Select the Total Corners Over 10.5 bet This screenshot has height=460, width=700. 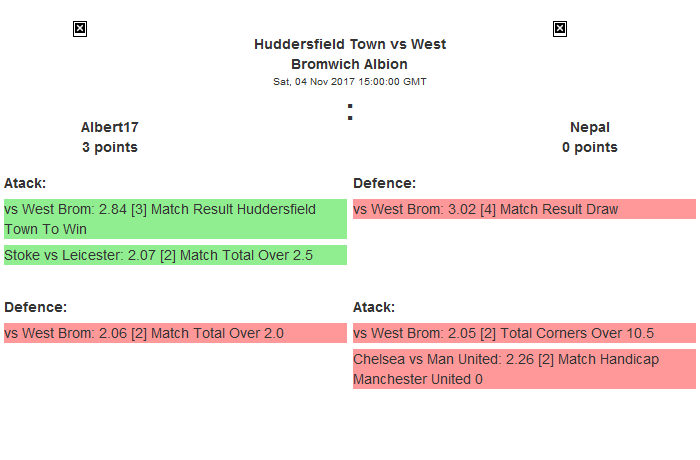click(524, 333)
